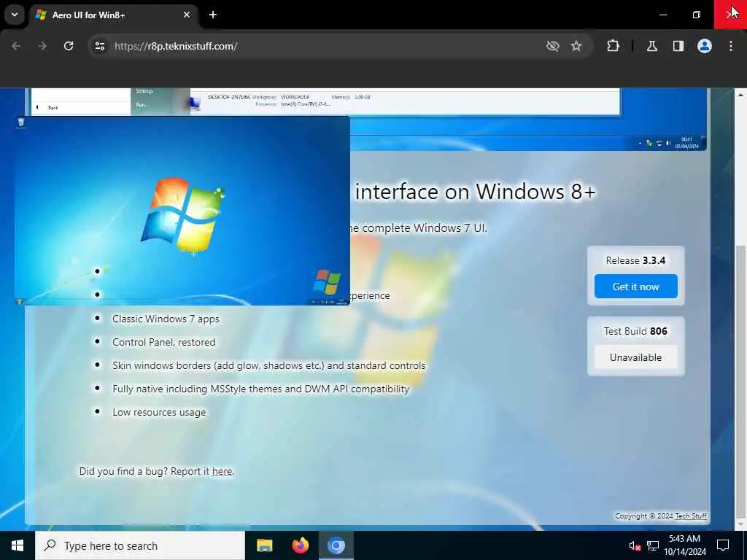Go forward to next page
The height and width of the screenshot is (560, 747).
pyautogui.click(x=42, y=46)
